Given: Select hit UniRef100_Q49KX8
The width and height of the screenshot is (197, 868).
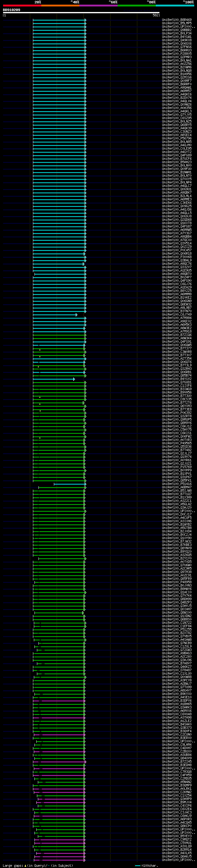Looking at the screenshot, I should coord(177,40).
